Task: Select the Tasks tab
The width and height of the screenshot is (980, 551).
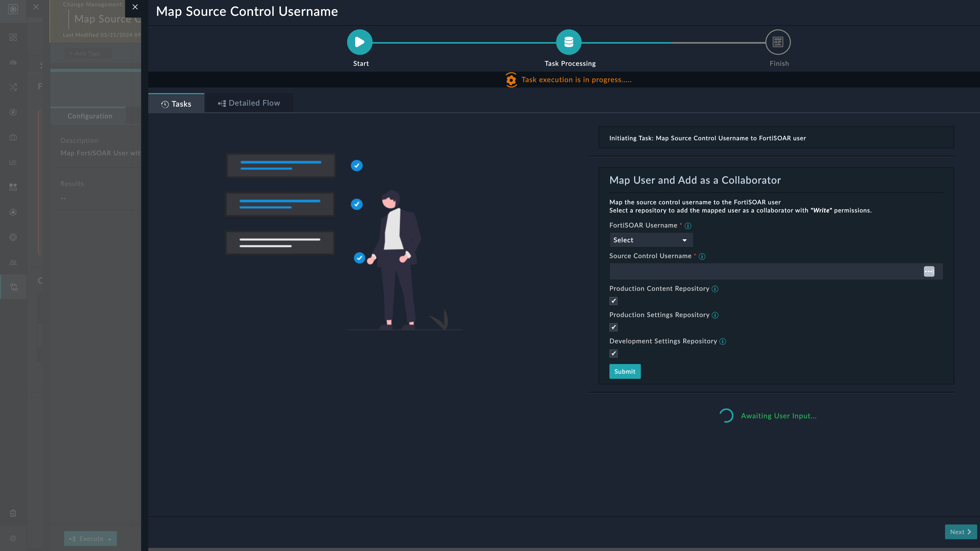Action: point(176,104)
